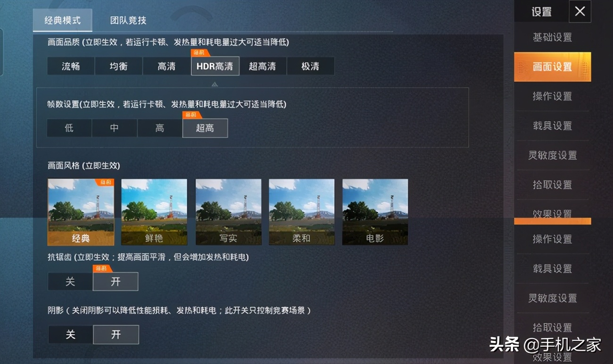Close the settings panel with X
The width and height of the screenshot is (613, 364).
pos(580,11)
